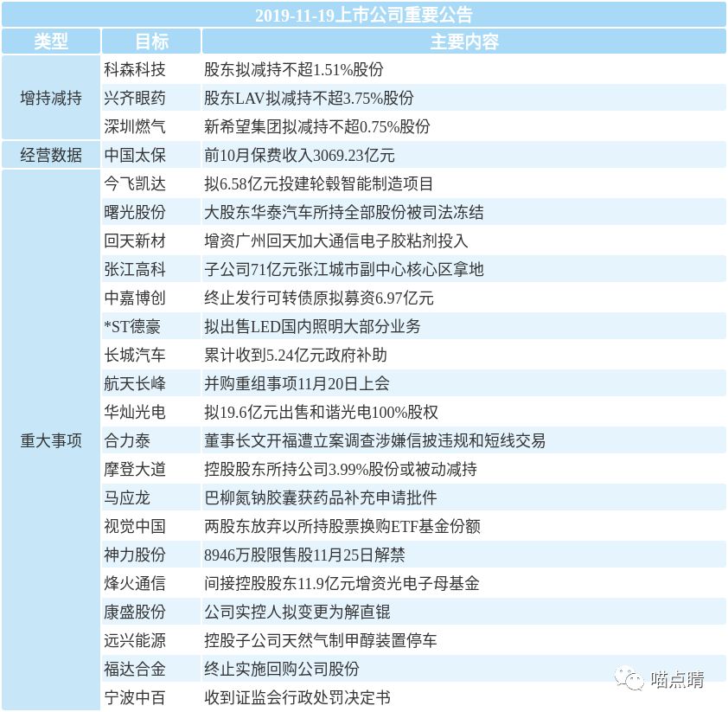Click the 类型 column header

pyautogui.click(x=51, y=42)
